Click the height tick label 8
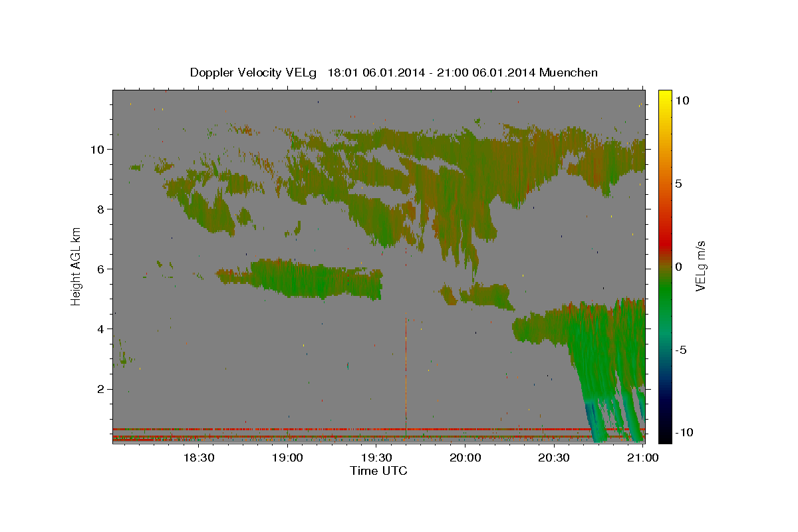Screen dimensions: 798x532 [101, 209]
